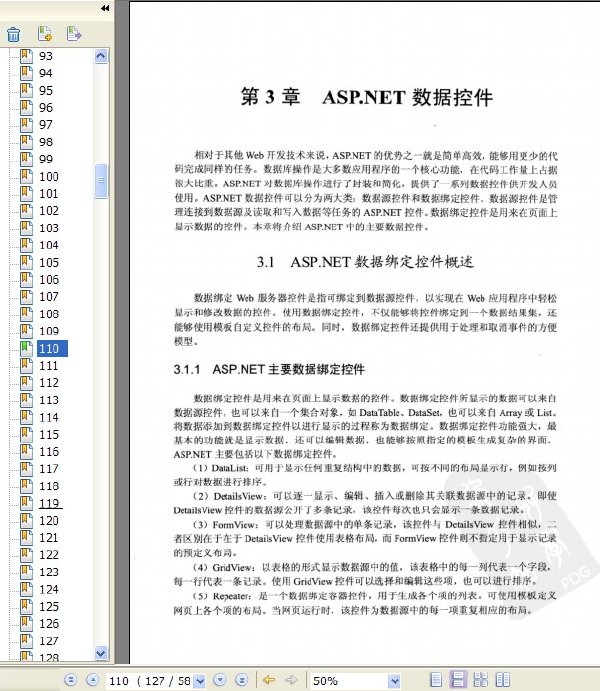
Task: Select bookmark 108
Action: pyautogui.click(x=49, y=314)
